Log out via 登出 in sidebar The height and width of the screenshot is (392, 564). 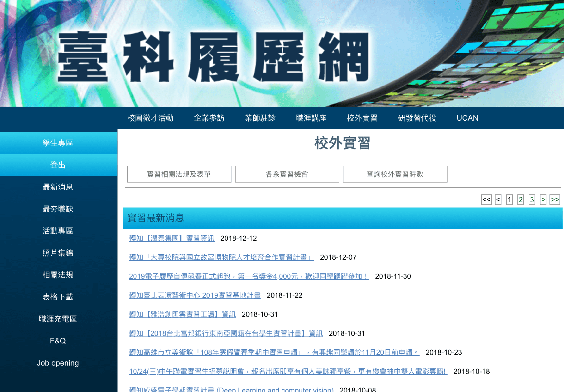58,165
